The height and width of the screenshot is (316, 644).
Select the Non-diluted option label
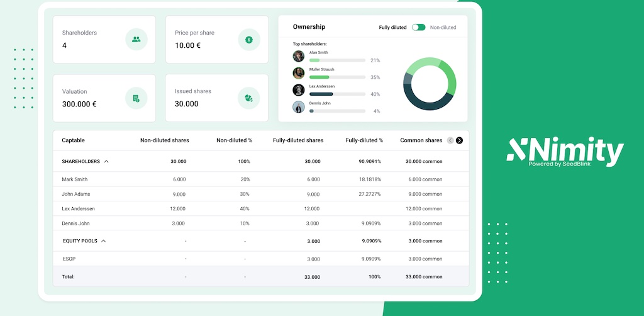click(443, 28)
